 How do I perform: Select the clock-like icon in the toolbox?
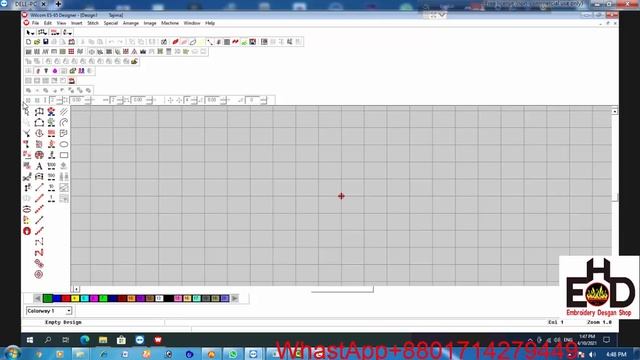[39, 133]
